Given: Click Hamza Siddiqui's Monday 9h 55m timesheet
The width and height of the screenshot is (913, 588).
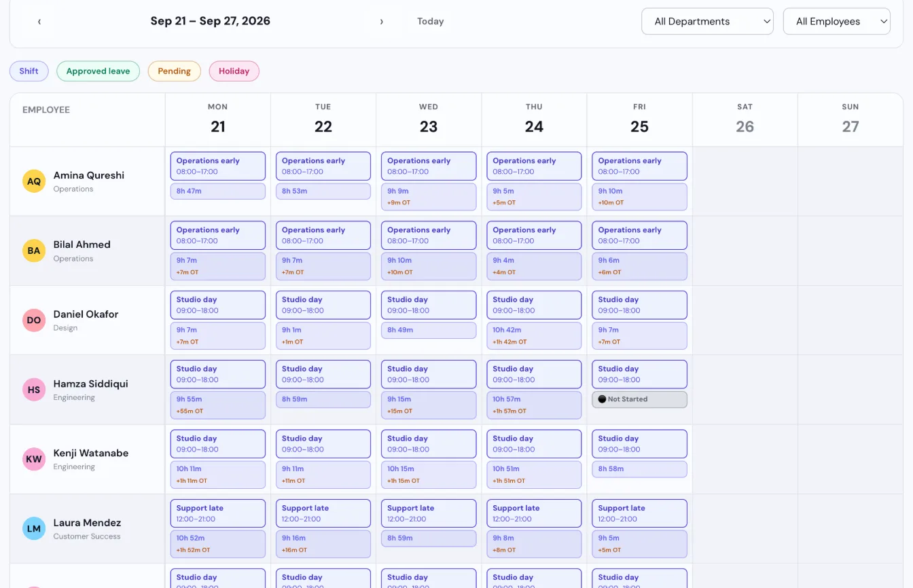Looking at the screenshot, I should pyautogui.click(x=218, y=405).
